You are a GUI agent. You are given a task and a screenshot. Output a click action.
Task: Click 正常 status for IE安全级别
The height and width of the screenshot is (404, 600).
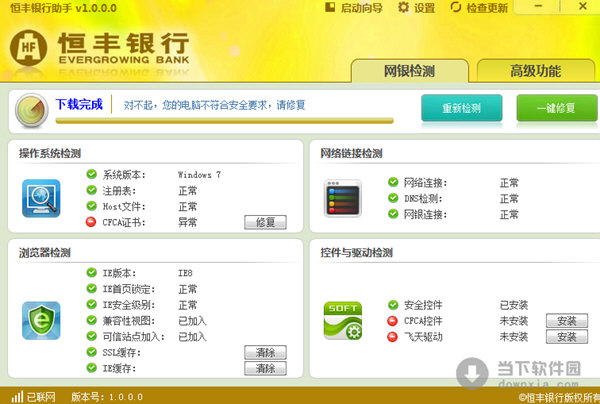tap(188, 305)
